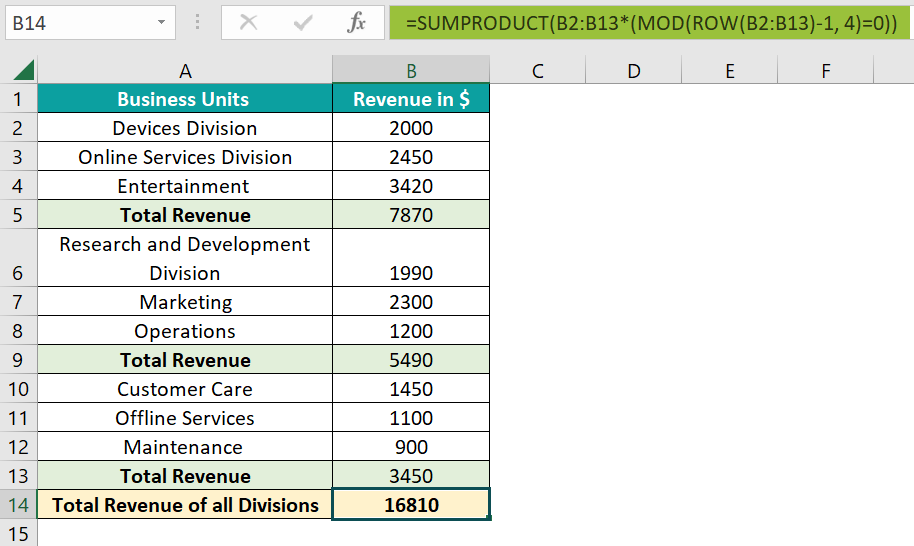
Task: Click the cell with value 1990
Action: click(x=411, y=258)
